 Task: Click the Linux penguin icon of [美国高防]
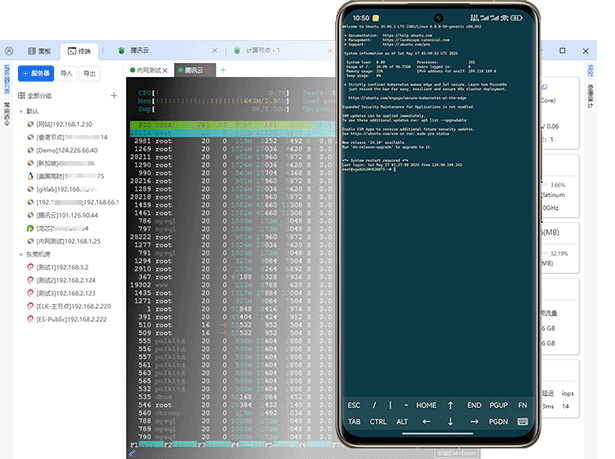click(x=30, y=176)
